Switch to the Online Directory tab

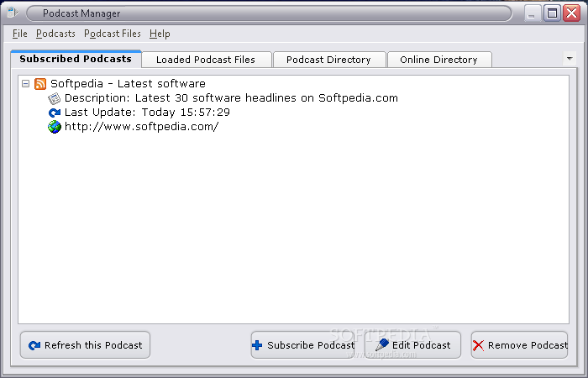(x=438, y=60)
